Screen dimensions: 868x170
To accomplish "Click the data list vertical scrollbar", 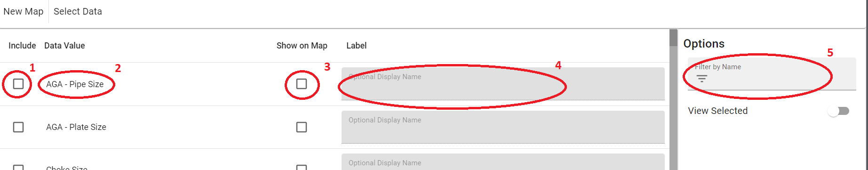I will pos(673,99).
